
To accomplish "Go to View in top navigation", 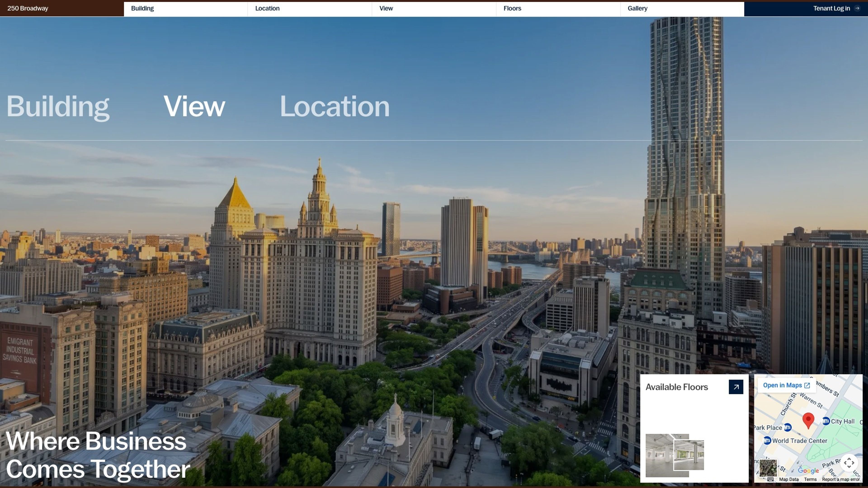I will click(386, 8).
